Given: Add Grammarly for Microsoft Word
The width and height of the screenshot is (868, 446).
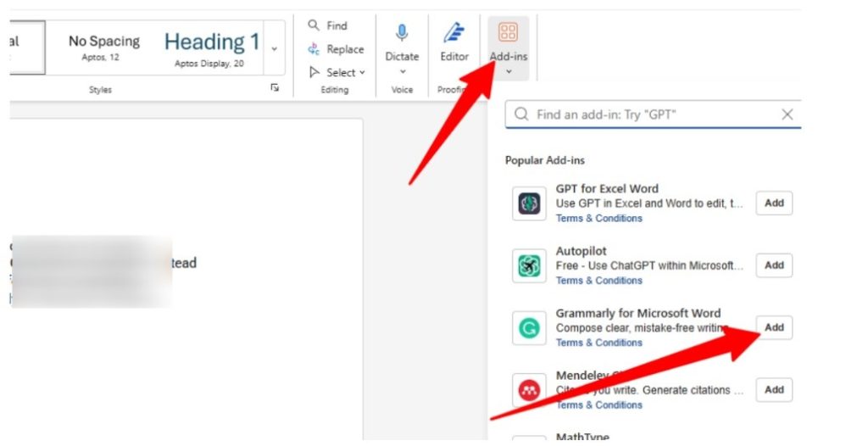Looking at the screenshot, I should coord(774,327).
